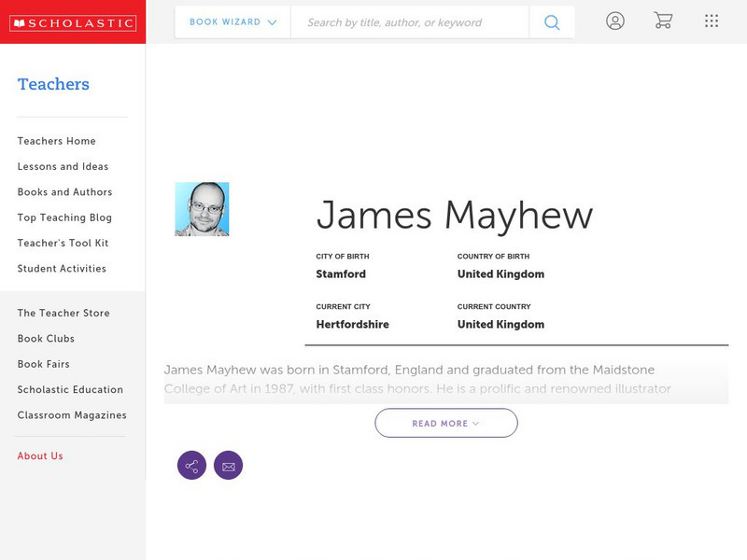The height and width of the screenshot is (560, 747).
Task: Open the shopping cart
Action: click(x=663, y=21)
